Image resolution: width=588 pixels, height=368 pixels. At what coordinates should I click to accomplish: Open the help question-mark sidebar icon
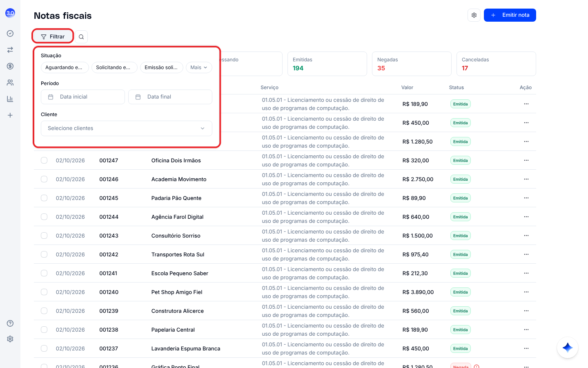pos(10,323)
